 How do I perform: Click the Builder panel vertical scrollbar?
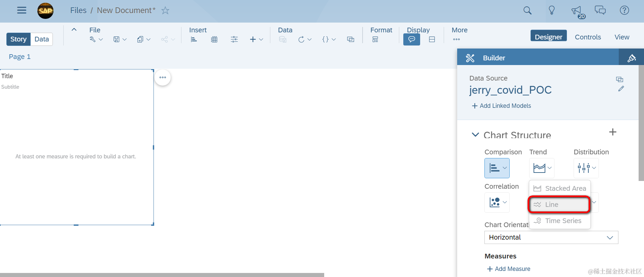641,123
